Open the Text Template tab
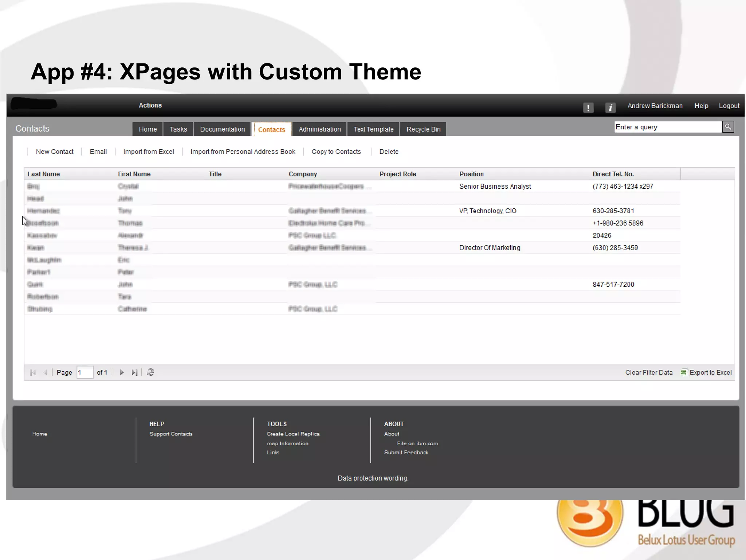The image size is (746, 560). click(x=373, y=129)
